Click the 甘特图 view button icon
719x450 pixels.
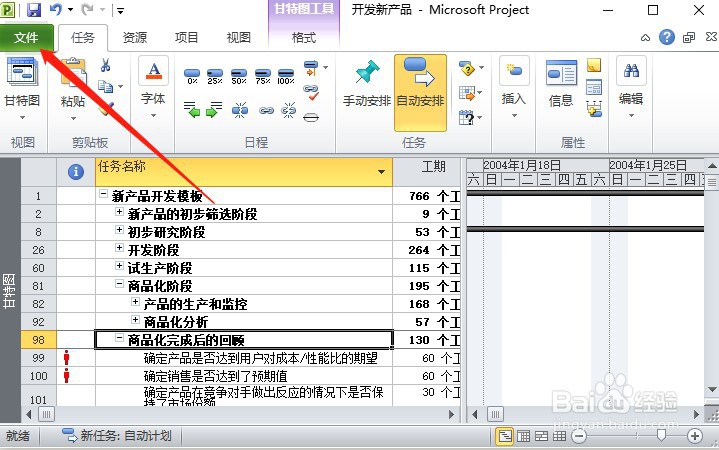[22, 72]
